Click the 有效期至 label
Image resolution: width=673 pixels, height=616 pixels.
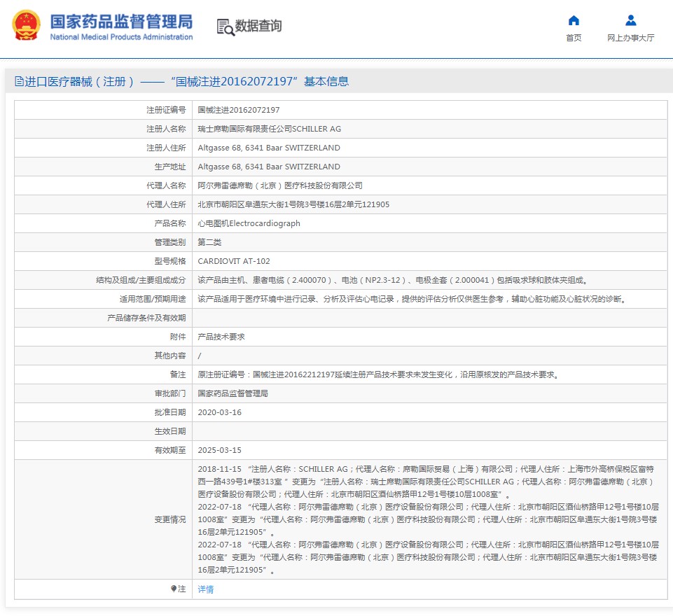coord(170,449)
